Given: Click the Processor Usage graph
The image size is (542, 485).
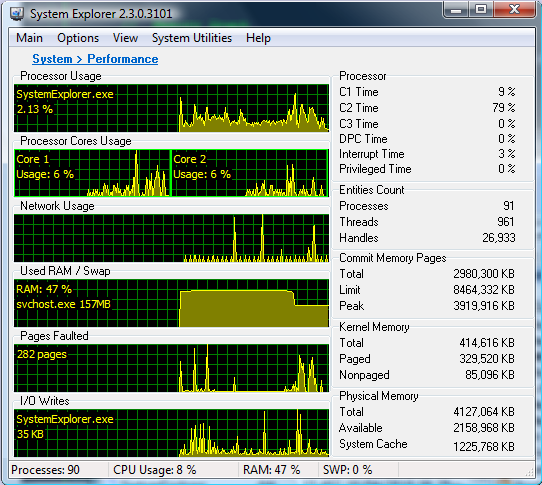Looking at the screenshot, I should tap(171, 108).
